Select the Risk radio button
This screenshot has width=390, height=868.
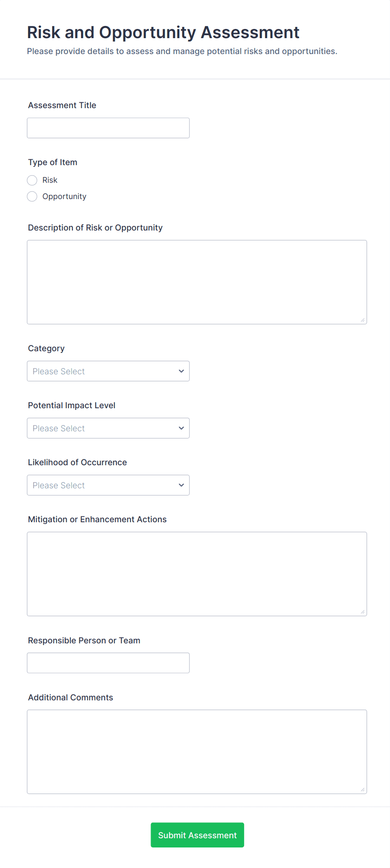(32, 180)
